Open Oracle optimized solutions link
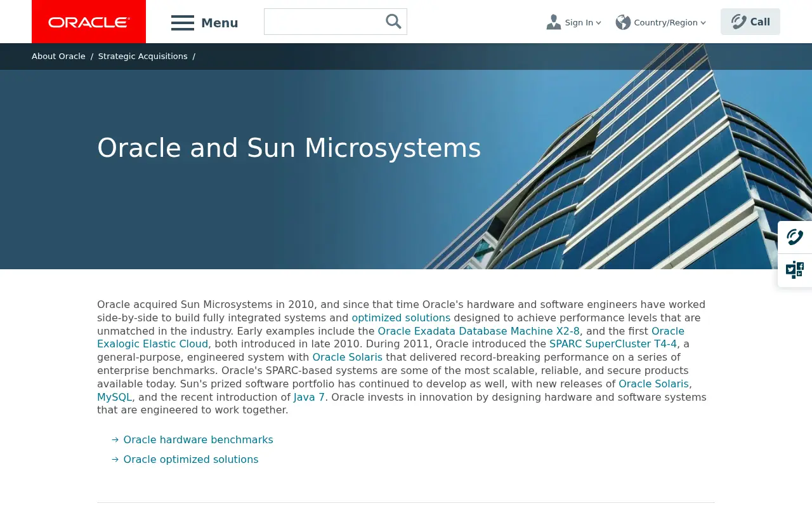This screenshot has width=812, height=508. coord(191,460)
